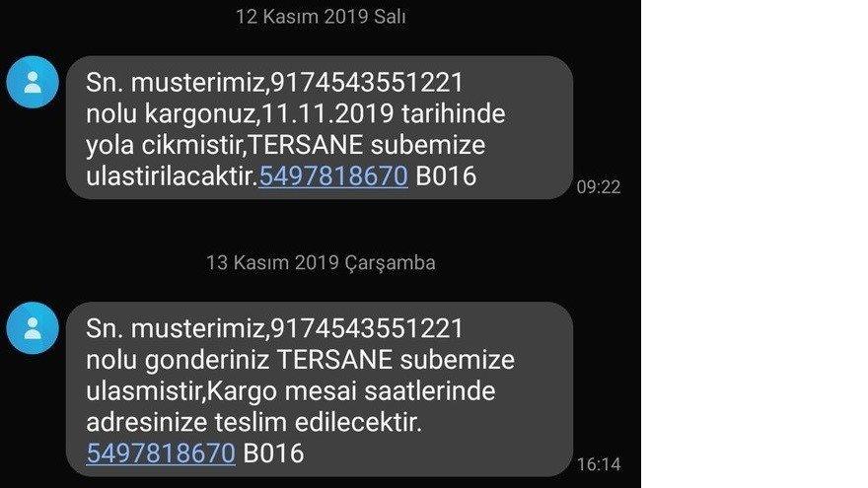
Task: Click the '13 Kasım 2019 Çarşamba' date header
Action: tap(321, 262)
